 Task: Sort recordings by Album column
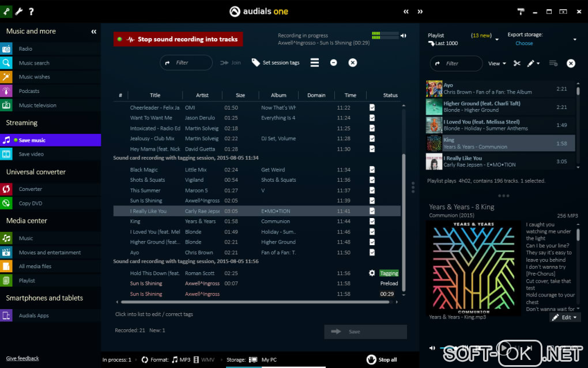point(278,95)
